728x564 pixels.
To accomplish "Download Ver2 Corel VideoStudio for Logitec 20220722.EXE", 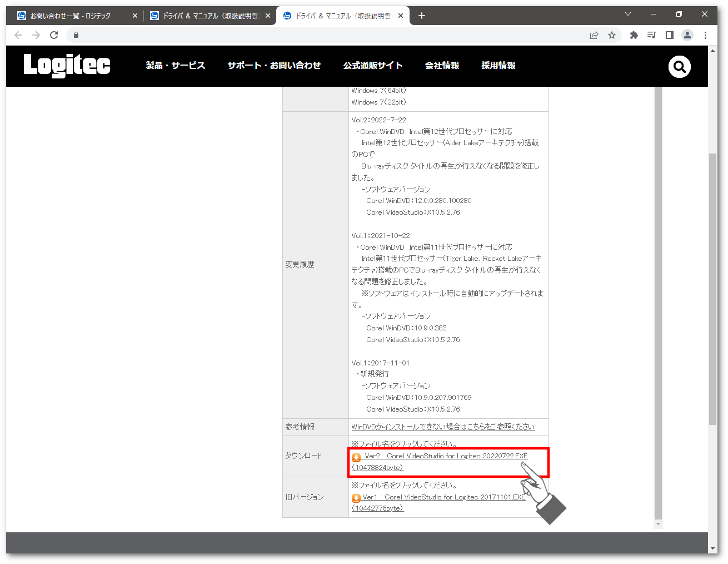I will (440, 462).
